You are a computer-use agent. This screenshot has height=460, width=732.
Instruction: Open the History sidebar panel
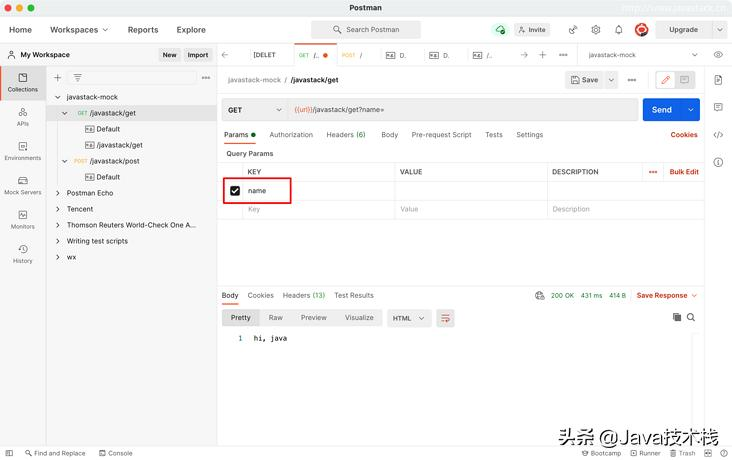coord(22,254)
